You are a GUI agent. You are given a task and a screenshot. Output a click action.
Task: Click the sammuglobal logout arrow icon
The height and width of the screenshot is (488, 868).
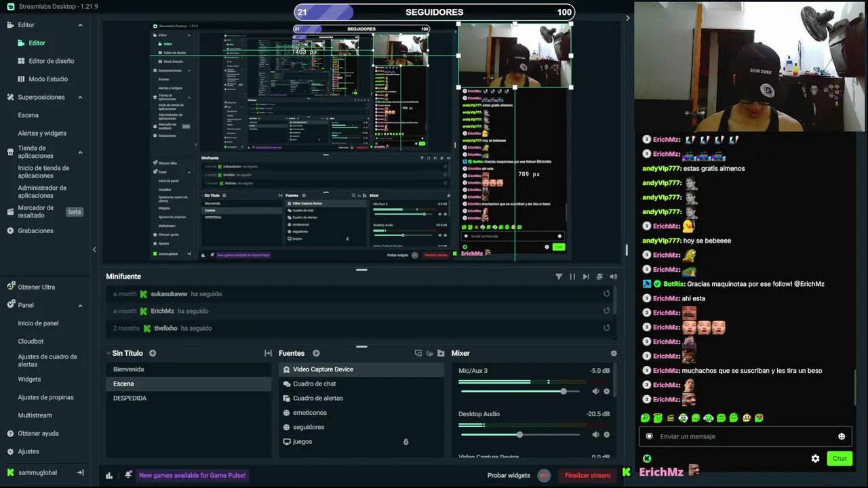click(x=80, y=472)
